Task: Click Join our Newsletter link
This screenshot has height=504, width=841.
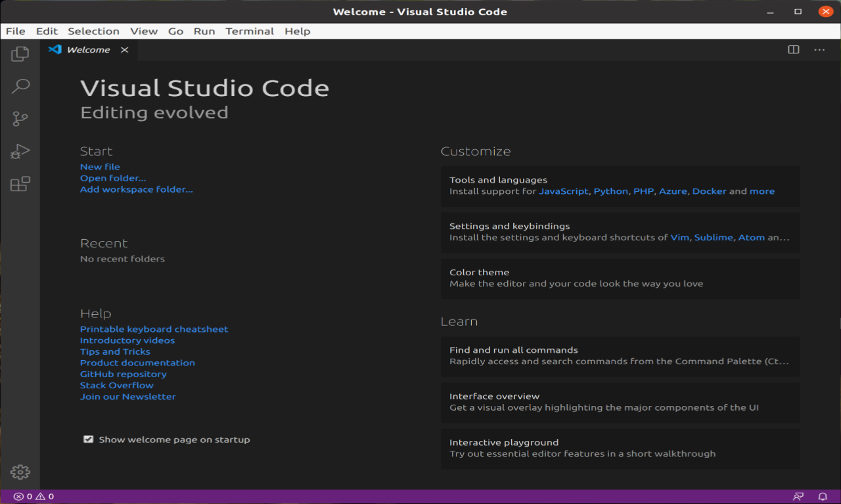Action: point(128,396)
